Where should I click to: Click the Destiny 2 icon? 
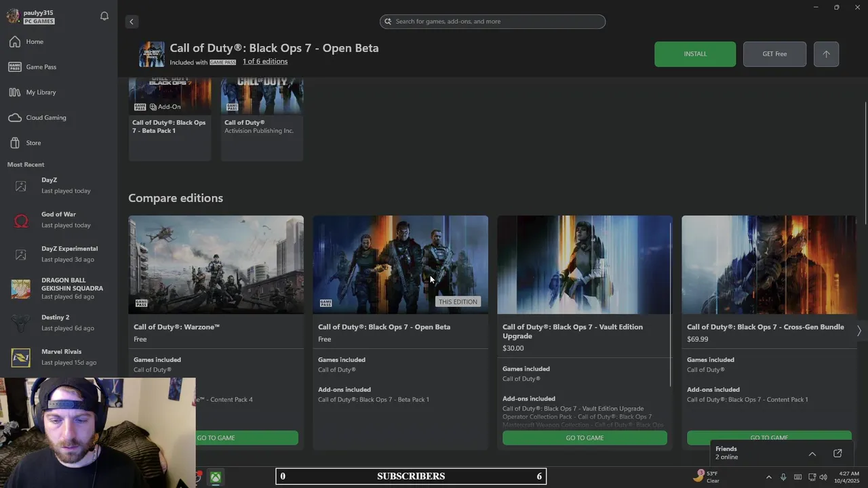tap(21, 323)
